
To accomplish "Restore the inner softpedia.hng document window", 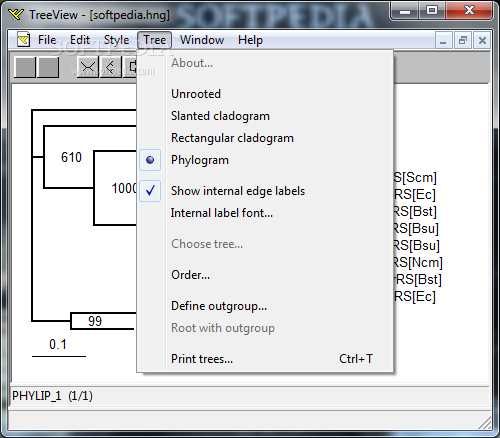I will (x=463, y=41).
